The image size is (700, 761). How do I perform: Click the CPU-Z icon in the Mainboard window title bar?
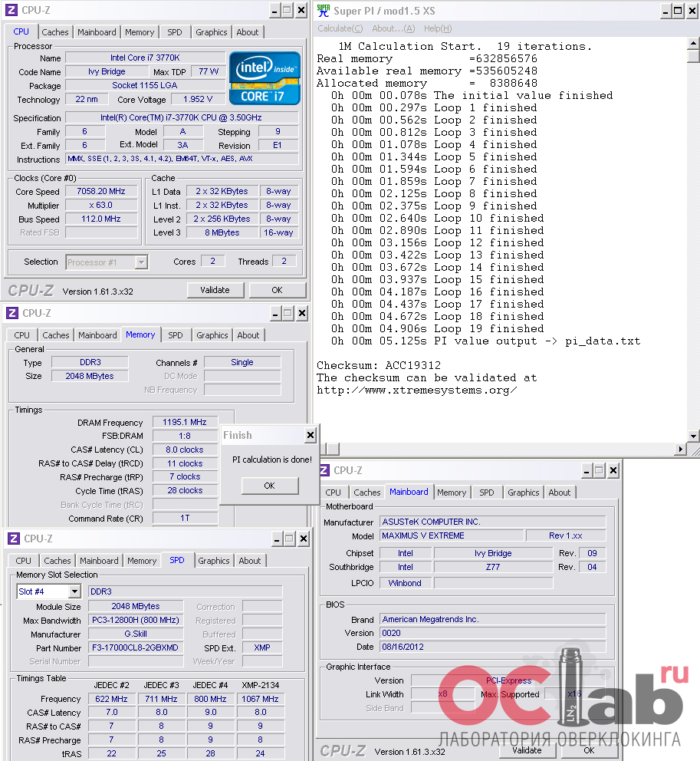tap(324, 470)
